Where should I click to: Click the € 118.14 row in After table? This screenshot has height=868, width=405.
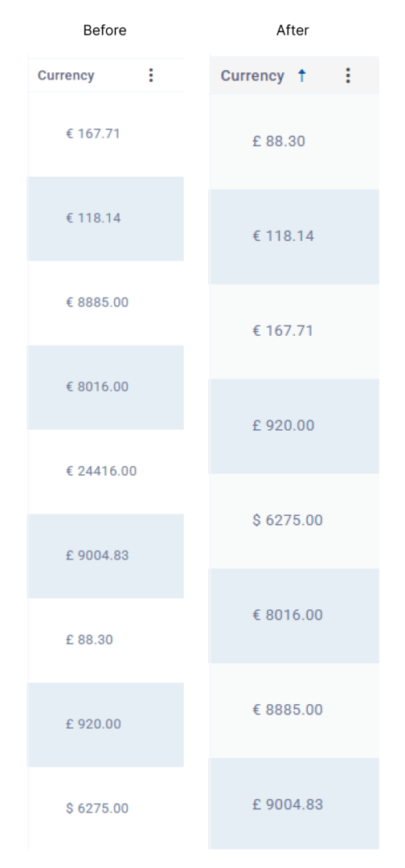(294, 236)
